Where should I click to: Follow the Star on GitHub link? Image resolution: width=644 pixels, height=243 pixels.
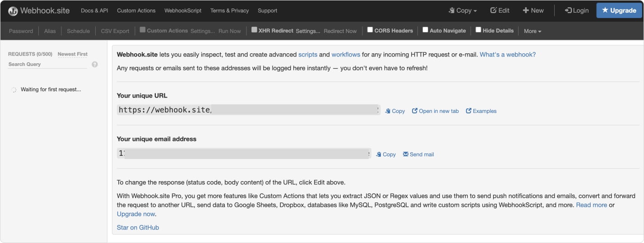(138, 227)
